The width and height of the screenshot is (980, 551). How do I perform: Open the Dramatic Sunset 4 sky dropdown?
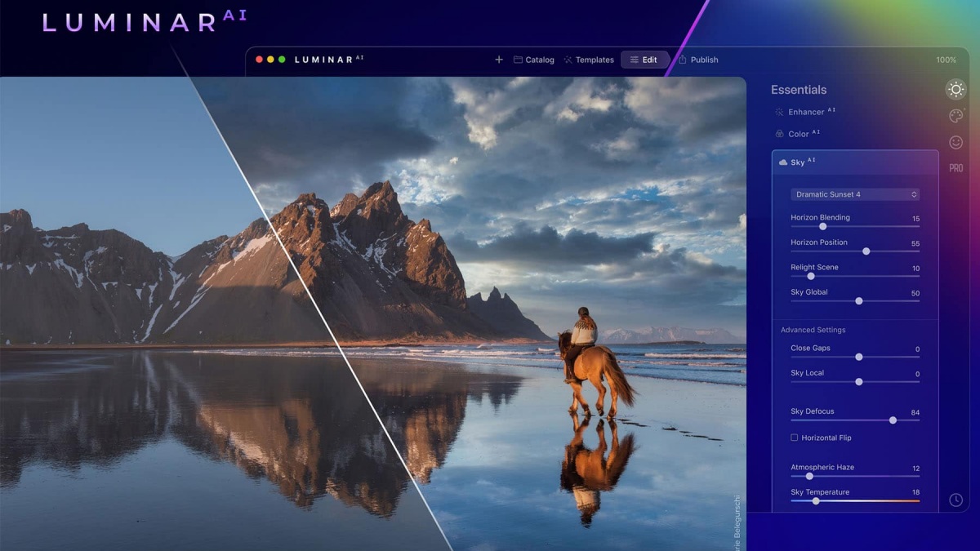(854, 194)
